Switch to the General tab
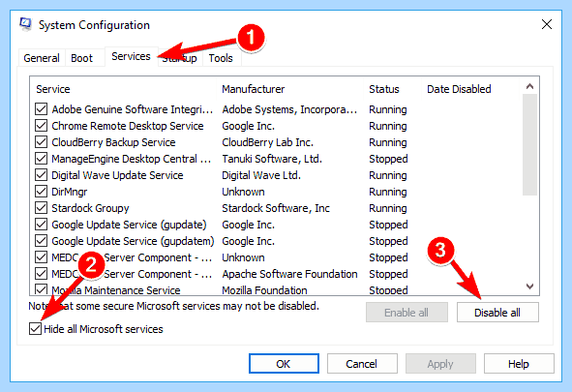The height and width of the screenshot is (392, 572). [42, 58]
